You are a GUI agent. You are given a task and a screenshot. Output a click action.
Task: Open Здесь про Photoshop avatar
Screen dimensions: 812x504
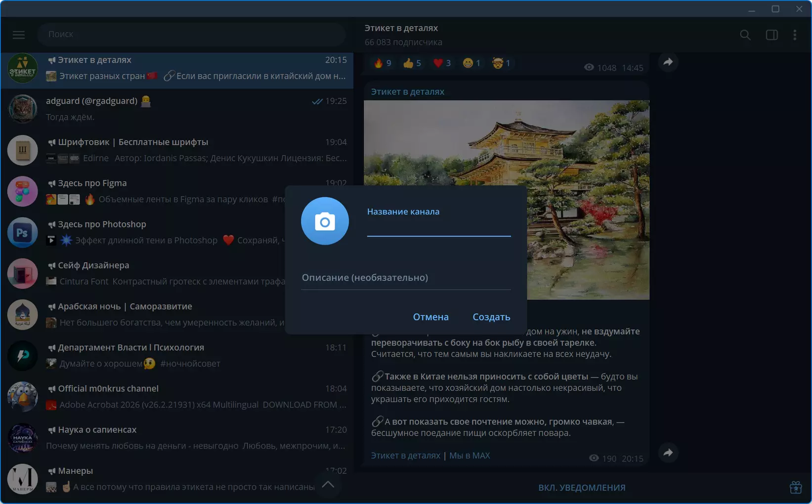pos(22,232)
